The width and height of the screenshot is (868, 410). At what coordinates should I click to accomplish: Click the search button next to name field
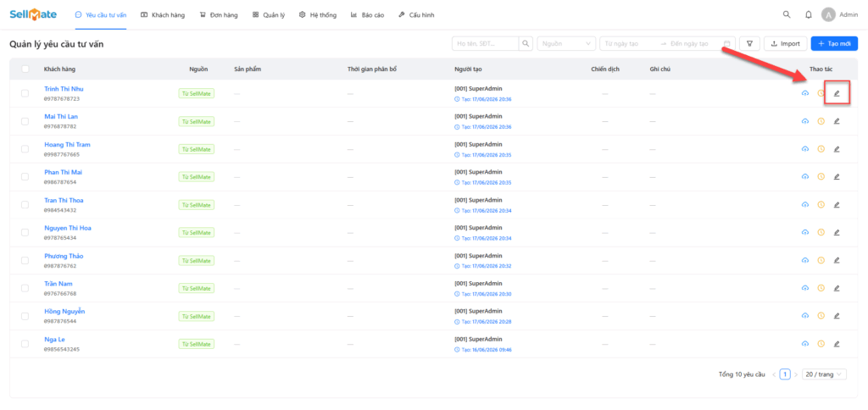coord(526,44)
